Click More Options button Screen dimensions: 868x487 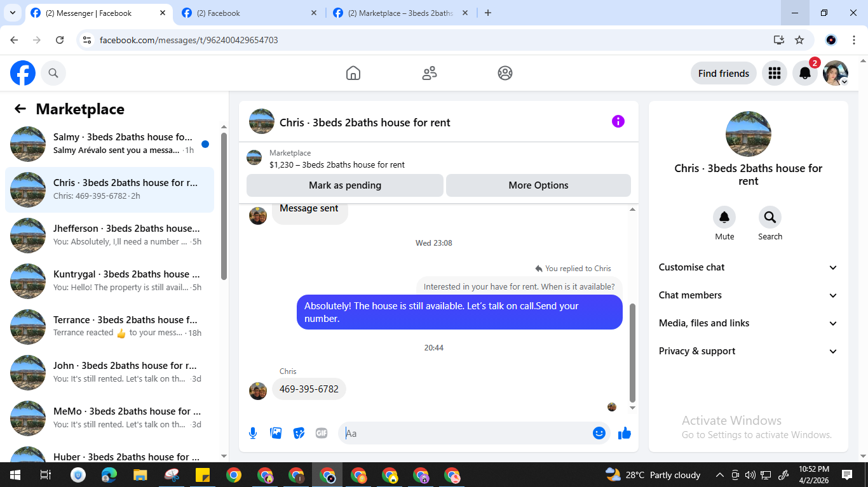[x=538, y=185]
